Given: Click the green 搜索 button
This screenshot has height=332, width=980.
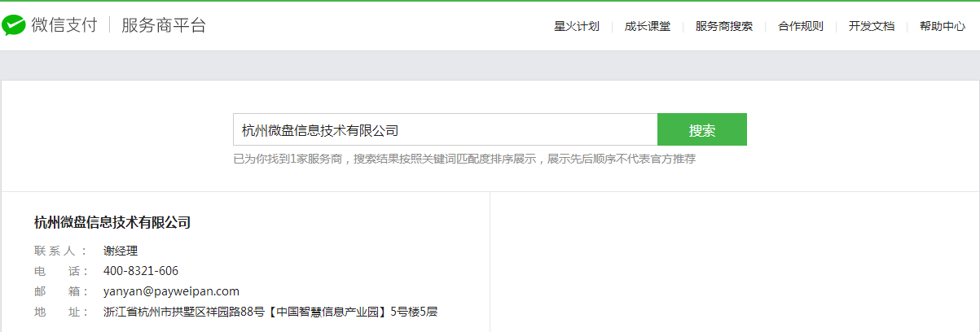Looking at the screenshot, I should [x=702, y=129].
